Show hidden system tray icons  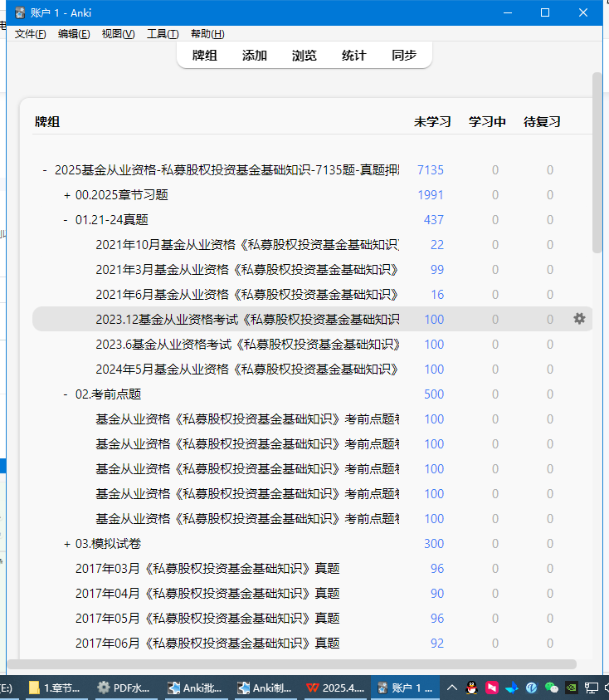(452, 688)
